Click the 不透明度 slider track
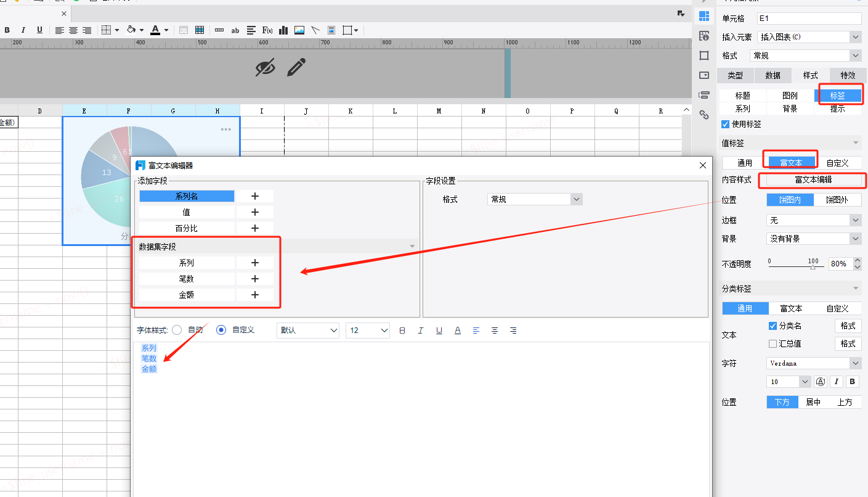Screen dimensions: 868x497 pyautogui.click(x=793, y=266)
